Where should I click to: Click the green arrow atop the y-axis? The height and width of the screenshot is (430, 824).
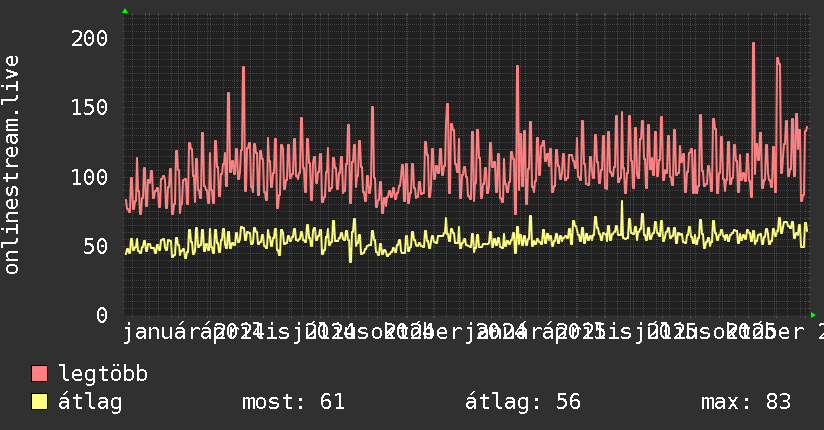tap(125, 11)
